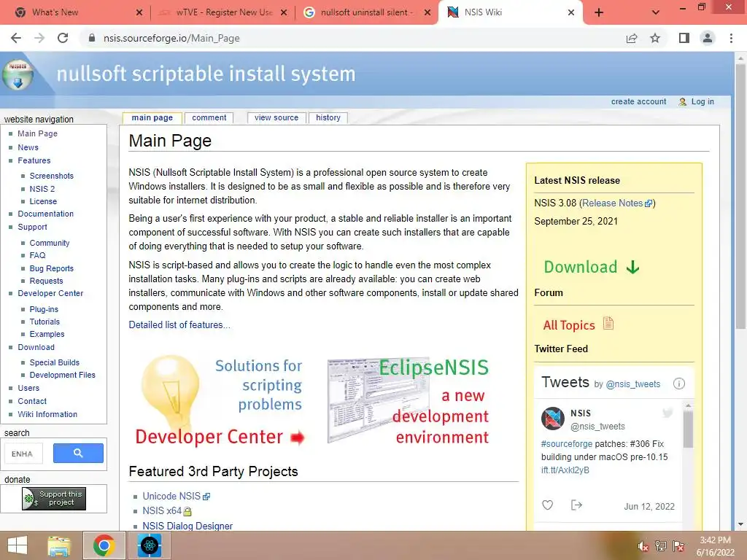Expand the tab search chevron
The image size is (747, 560).
point(656,13)
